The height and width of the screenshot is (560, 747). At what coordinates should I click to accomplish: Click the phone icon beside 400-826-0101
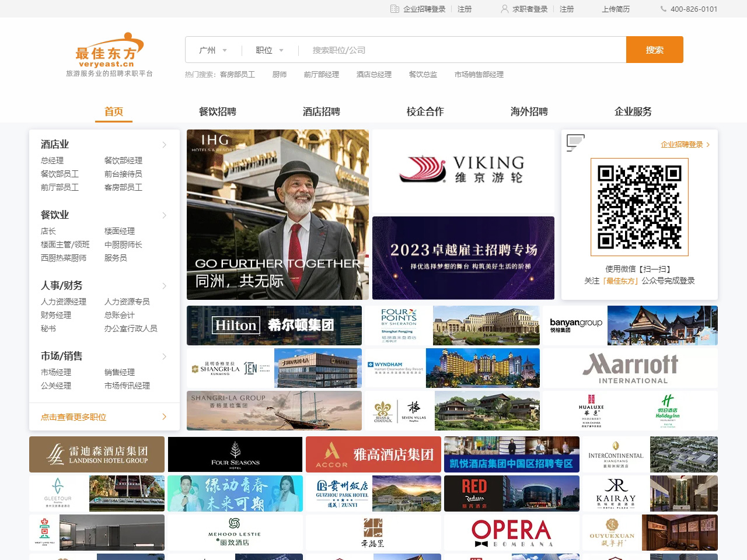(x=664, y=9)
